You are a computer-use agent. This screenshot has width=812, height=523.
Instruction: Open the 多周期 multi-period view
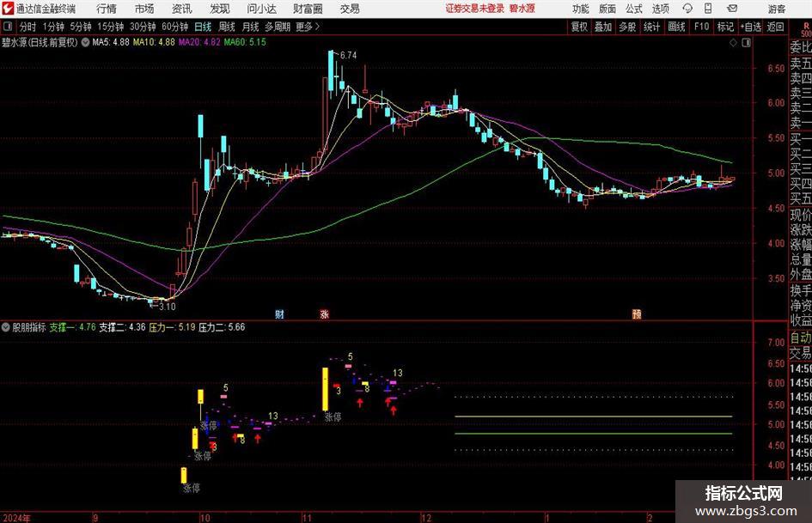(x=278, y=27)
